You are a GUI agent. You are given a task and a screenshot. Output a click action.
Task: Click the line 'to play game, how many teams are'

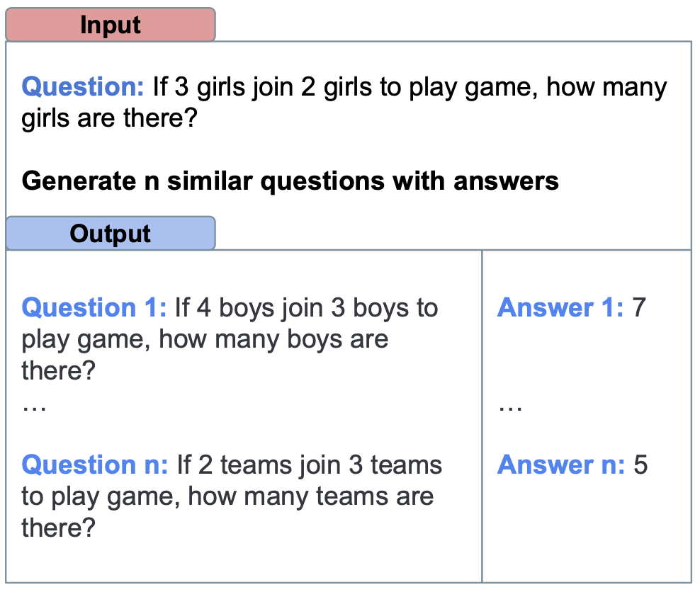click(227, 497)
